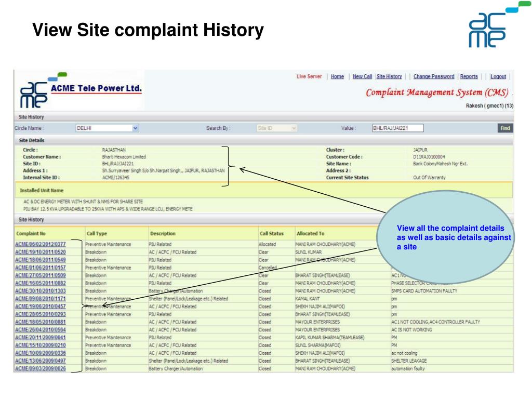Viewport: 532px width, 399px height.
Task: Select the Internal Site ID value ACME/126345
Action: click(x=116, y=178)
